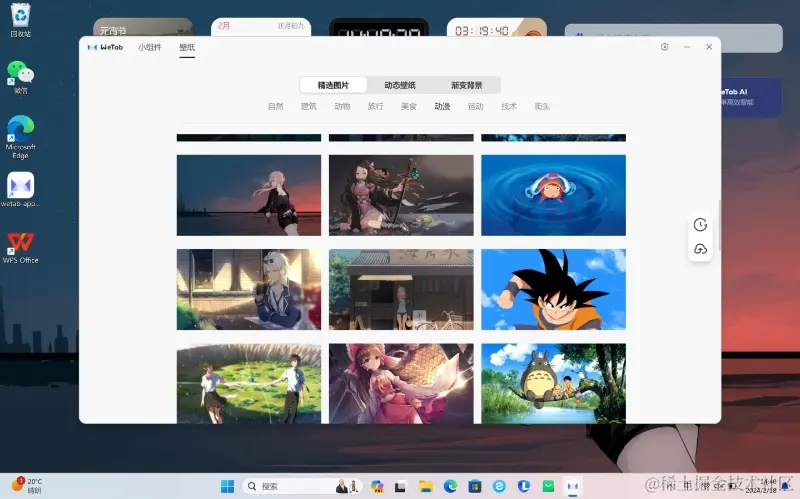Open wallpaper history clock icon
The image size is (800, 499).
[x=700, y=224]
